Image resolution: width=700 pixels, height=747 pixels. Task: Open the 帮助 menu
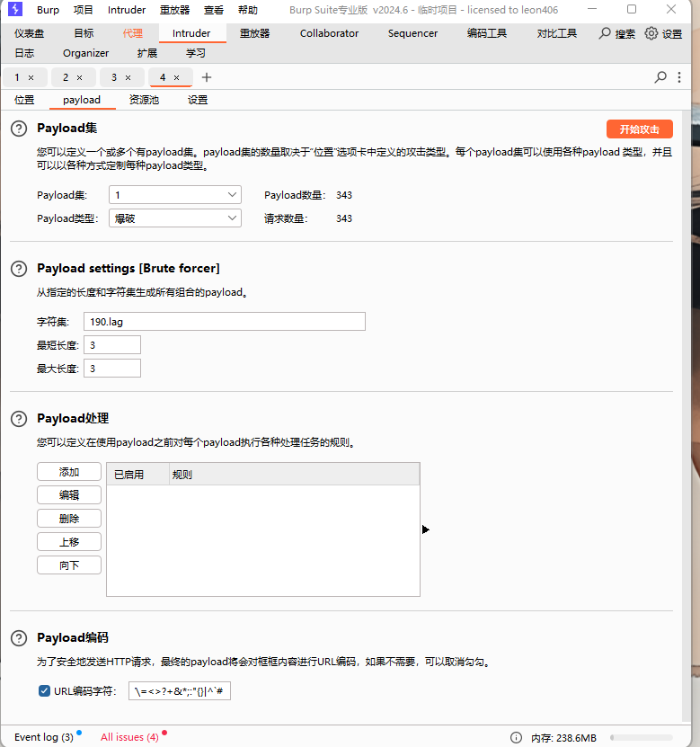[248, 10]
